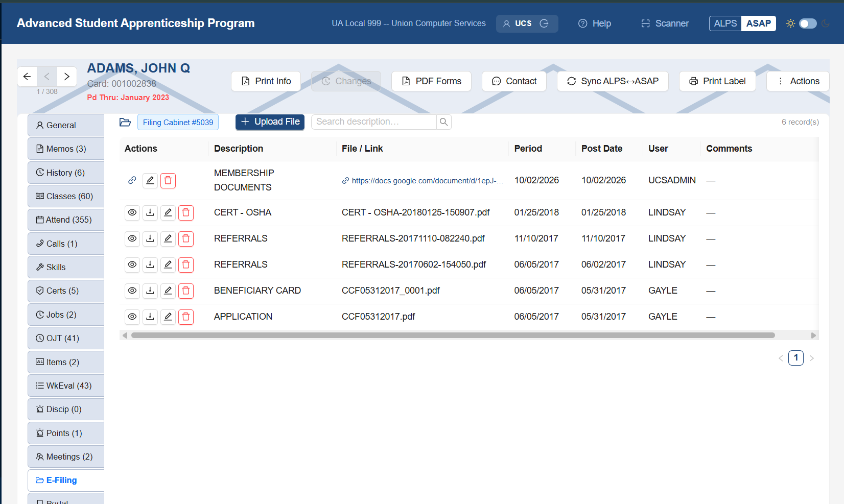Edit the MEMBERSHIP DOCUMENTS record
Viewport: 844px width, 504px height.
point(150,180)
